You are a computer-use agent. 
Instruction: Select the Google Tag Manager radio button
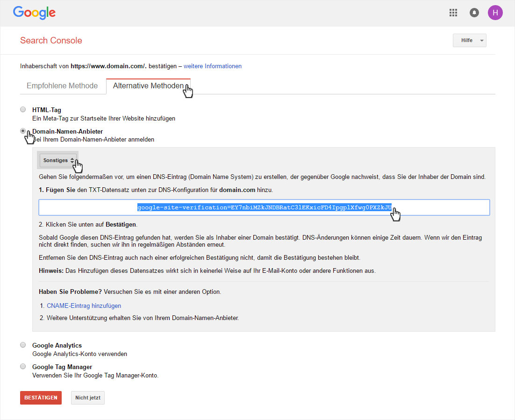tap(23, 366)
